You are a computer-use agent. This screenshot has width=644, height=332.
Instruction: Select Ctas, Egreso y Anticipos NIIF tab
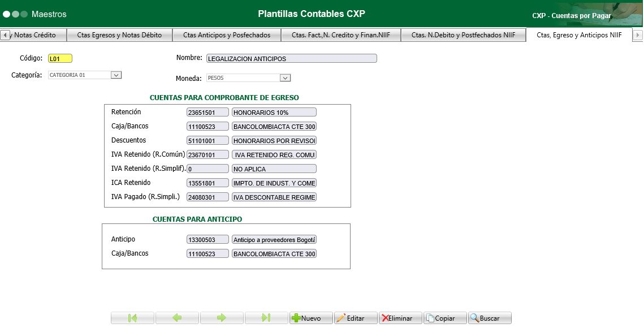pyautogui.click(x=579, y=35)
